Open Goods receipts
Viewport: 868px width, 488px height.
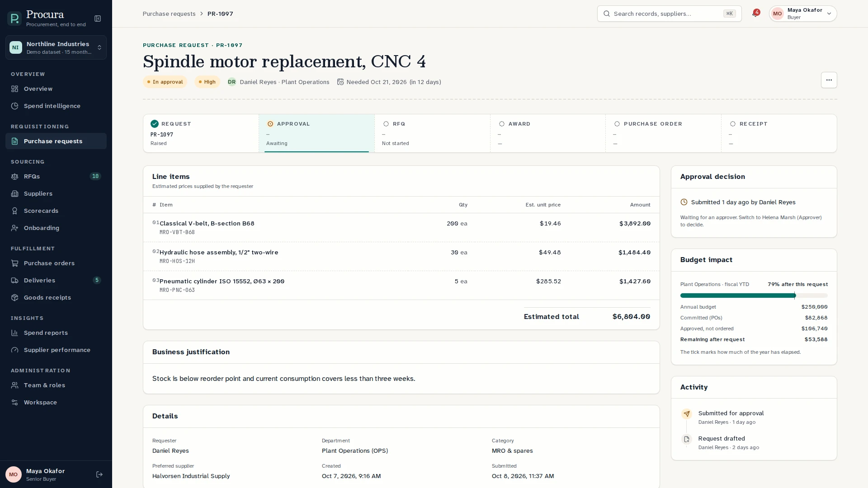coord(56,297)
